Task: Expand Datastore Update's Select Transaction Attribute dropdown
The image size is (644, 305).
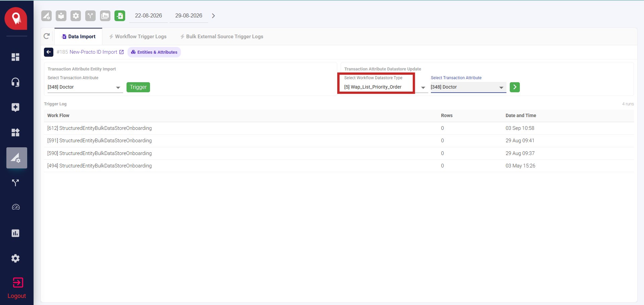Action: (x=468, y=87)
